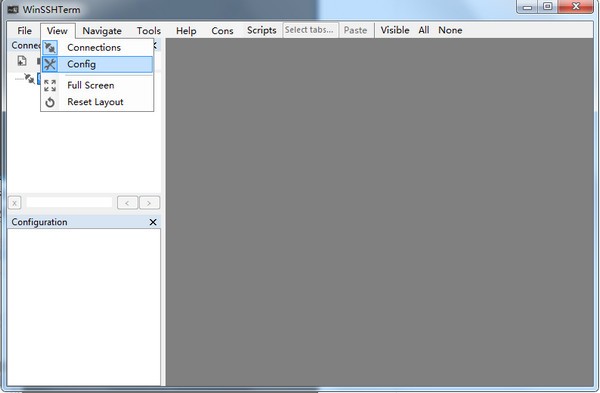Open the Tools menu
600x393 pixels.
148,31
